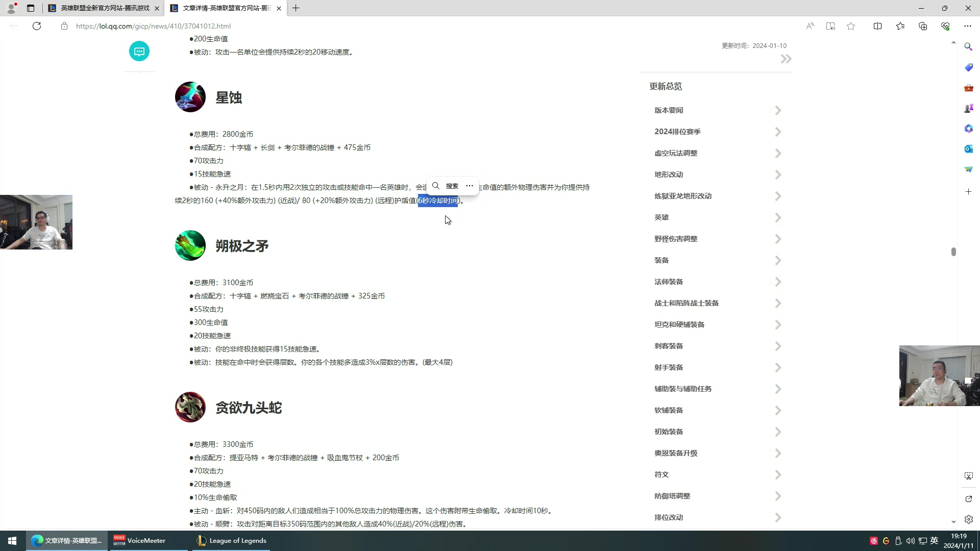Collapse the sidebar double-arrow icon
This screenshot has width=980, height=551.
click(786, 59)
